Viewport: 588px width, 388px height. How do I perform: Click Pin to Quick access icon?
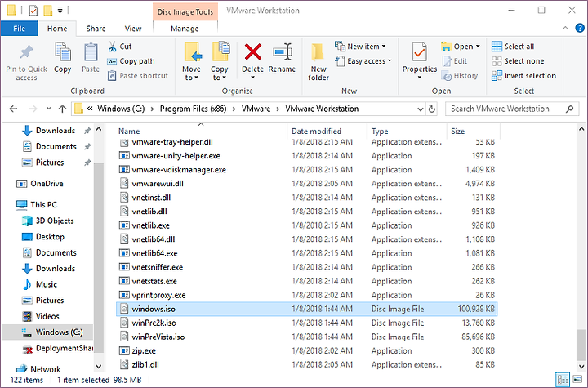coord(26,53)
